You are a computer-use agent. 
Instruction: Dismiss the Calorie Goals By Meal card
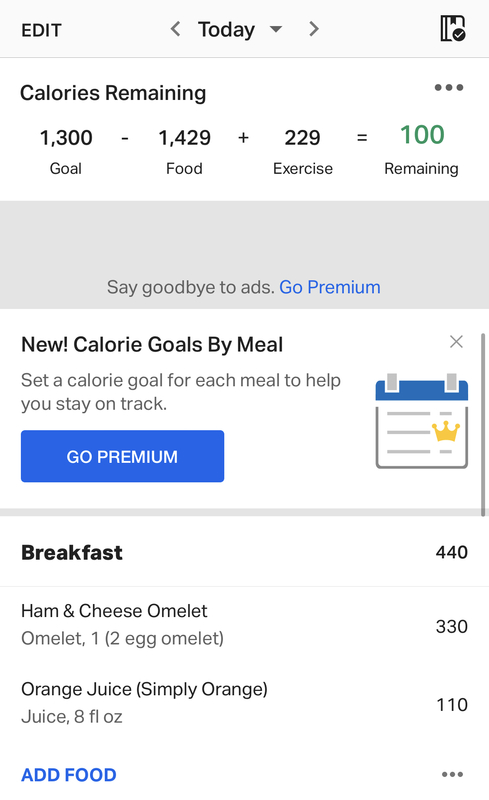pyautogui.click(x=456, y=341)
